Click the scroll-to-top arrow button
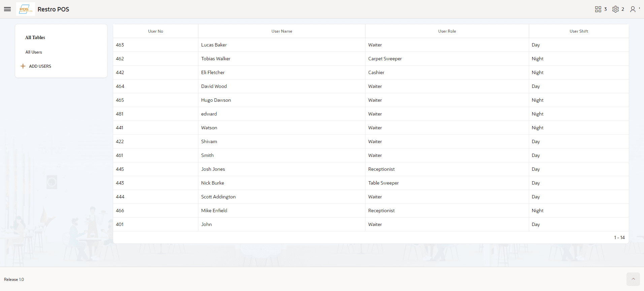Image resolution: width=644 pixels, height=291 pixels. (633, 279)
